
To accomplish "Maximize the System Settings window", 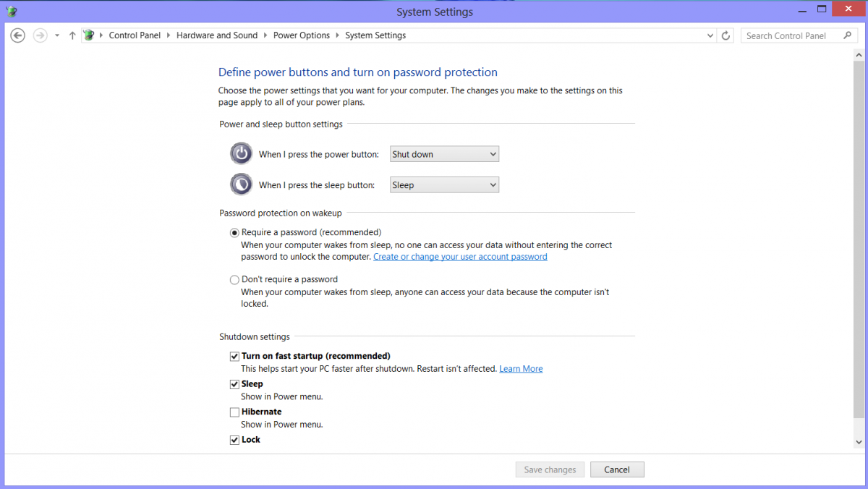I will coord(821,9).
